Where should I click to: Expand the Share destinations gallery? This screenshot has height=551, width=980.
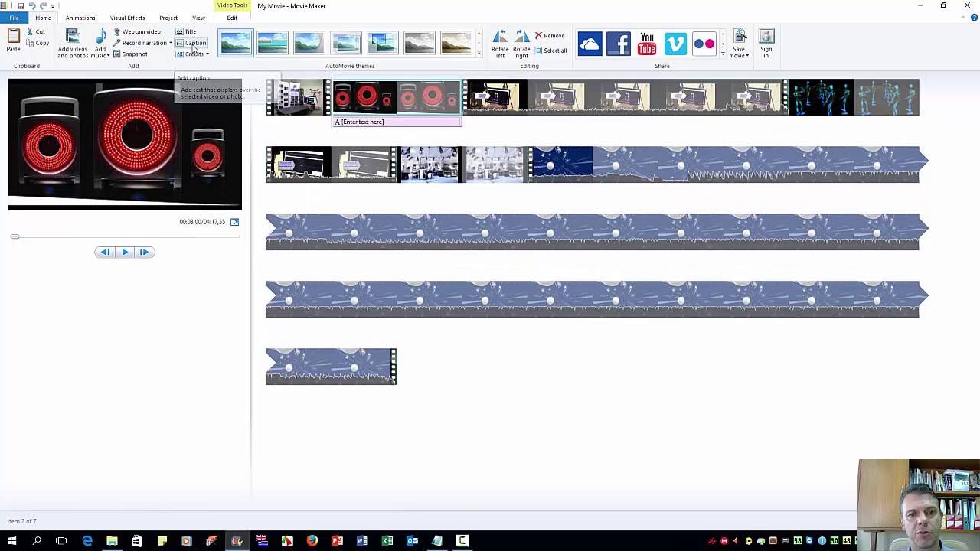[723, 54]
